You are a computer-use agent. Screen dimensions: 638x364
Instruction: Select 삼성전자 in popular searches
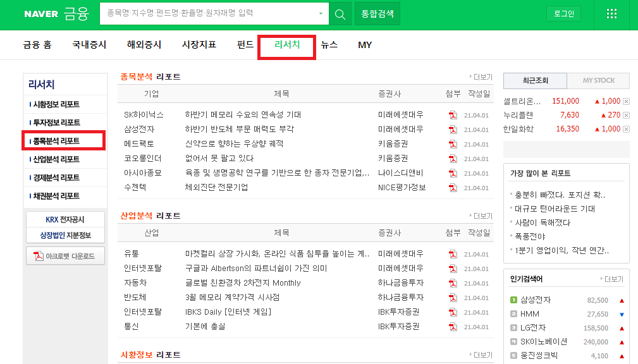(536, 300)
